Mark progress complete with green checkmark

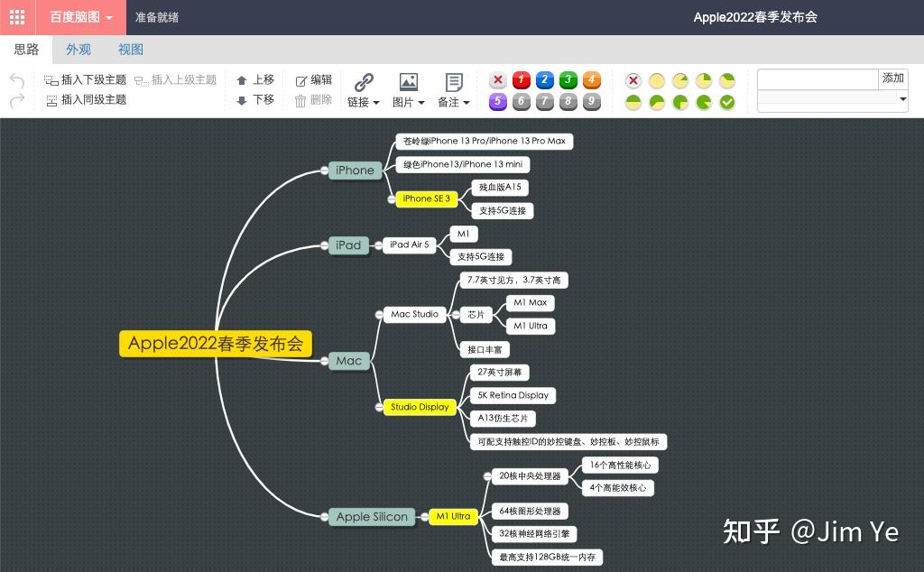728,103
